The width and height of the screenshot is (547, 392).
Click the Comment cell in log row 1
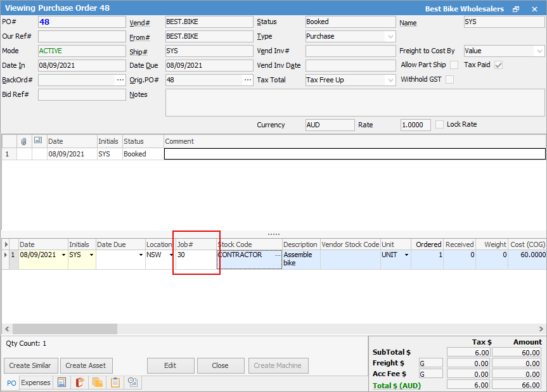coord(354,154)
